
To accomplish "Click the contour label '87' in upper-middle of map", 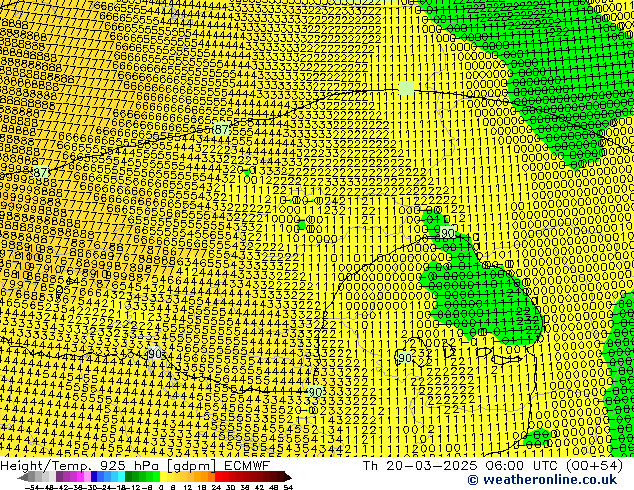I will (221, 129).
